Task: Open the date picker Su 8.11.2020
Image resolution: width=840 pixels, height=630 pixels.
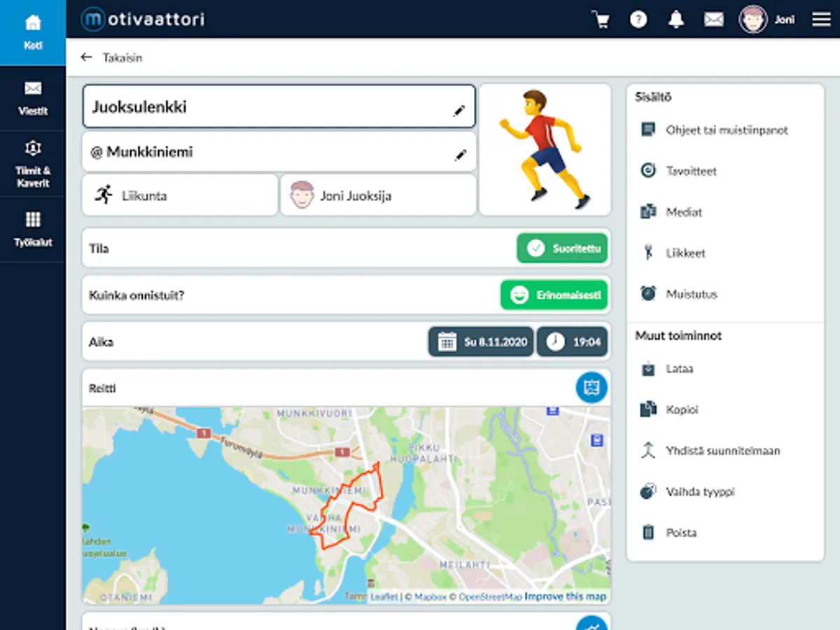Action: [x=481, y=342]
